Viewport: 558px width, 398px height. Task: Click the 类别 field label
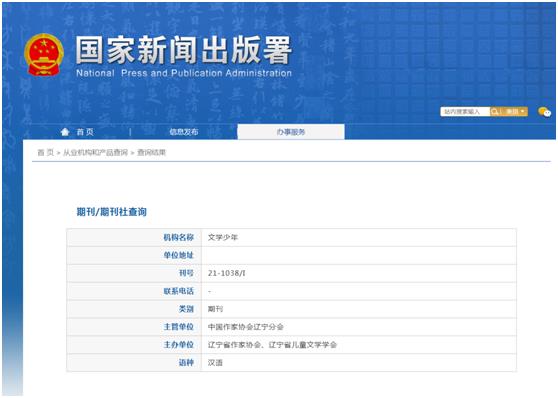click(186, 309)
